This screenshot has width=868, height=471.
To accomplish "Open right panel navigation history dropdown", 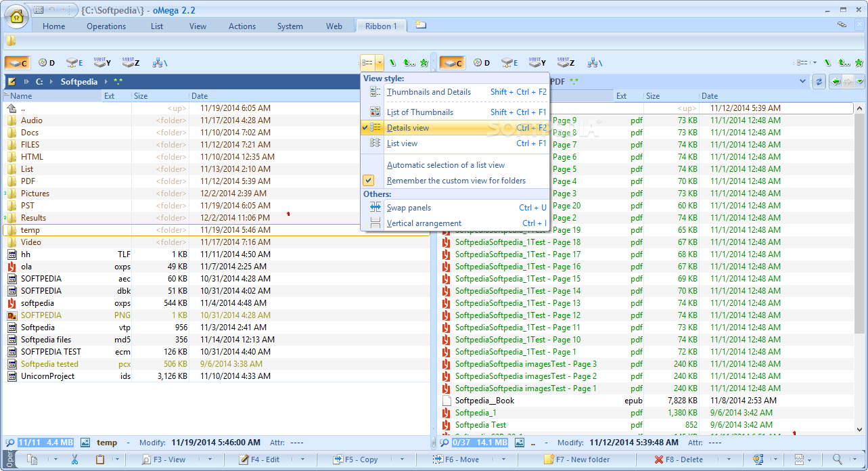I will pos(859,82).
